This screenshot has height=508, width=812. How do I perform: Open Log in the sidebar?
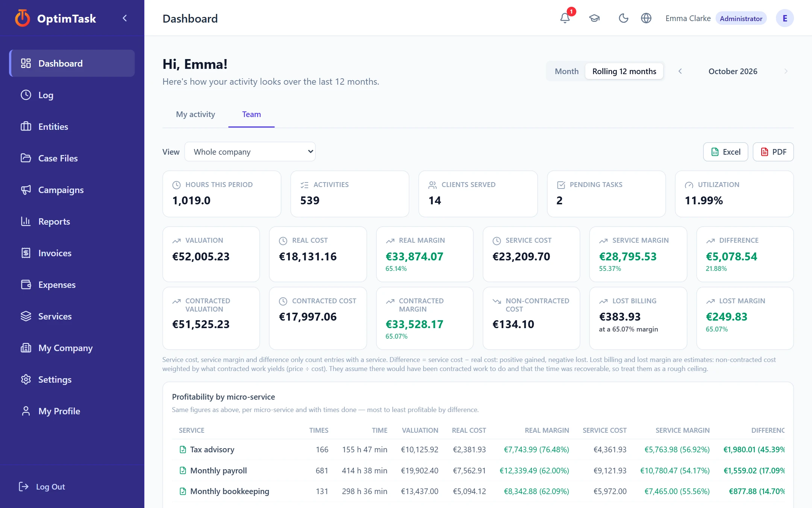(72, 95)
